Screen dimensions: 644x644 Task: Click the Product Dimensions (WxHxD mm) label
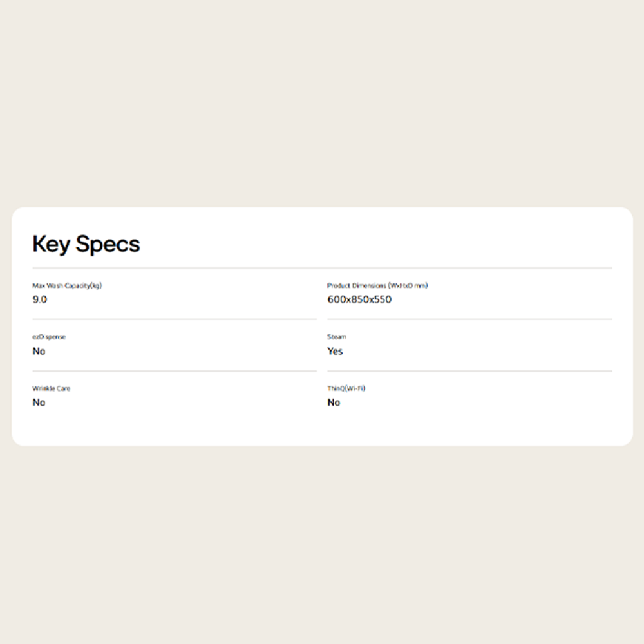(x=377, y=285)
